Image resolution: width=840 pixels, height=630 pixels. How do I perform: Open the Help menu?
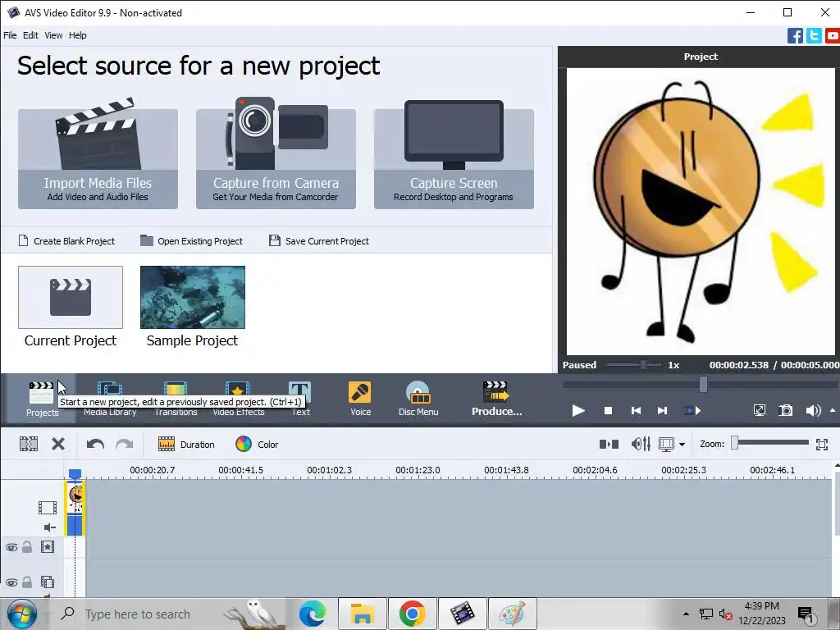click(x=78, y=35)
